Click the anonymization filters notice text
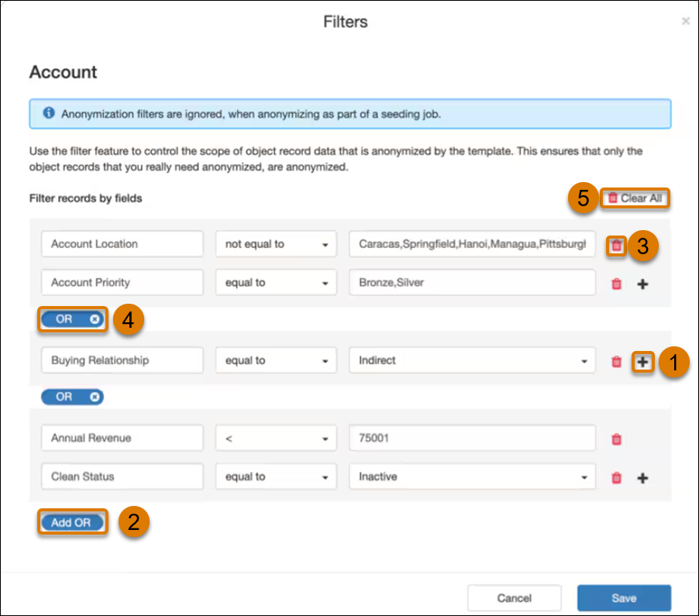Image resolution: width=699 pixels, height=616 pixels. click(251, 114)
